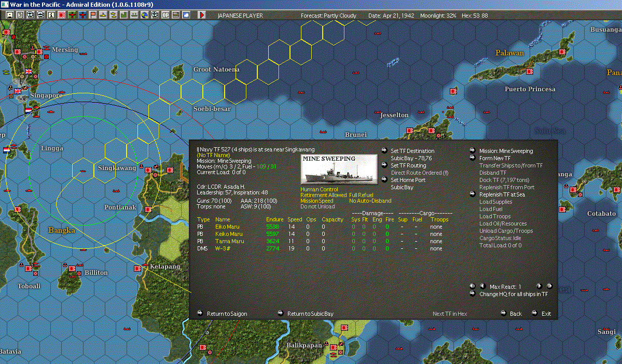
Task: Click arrow icon beside Mission: Mine Sweeping
Action: pos(473,150)
